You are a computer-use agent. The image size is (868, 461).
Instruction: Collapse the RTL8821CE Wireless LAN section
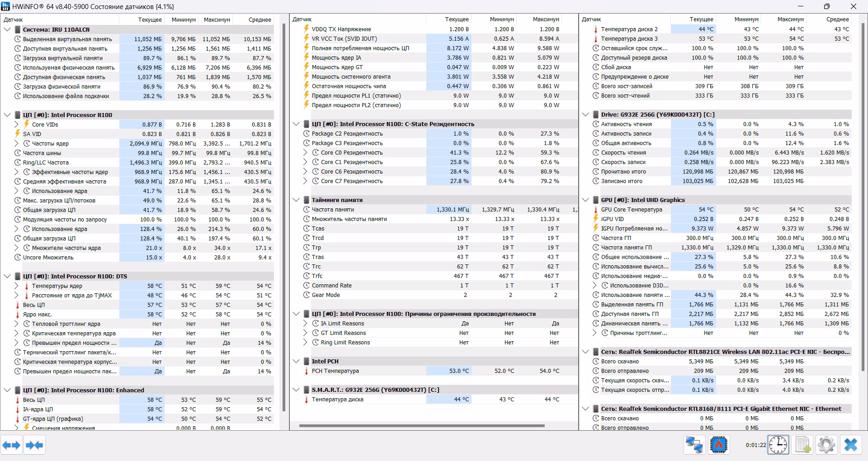click(585, 352)
